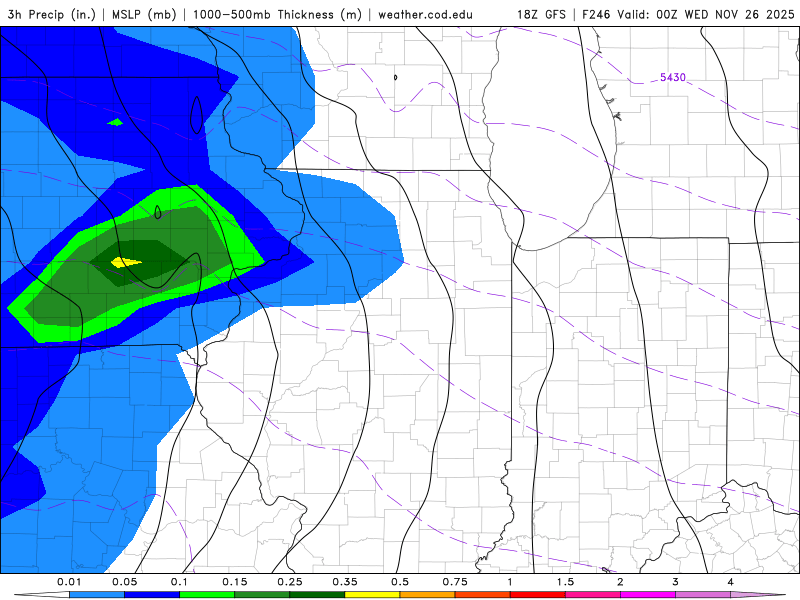Click the '0.25' colorbar tick label
Screen dimensions: 800x600
pos(290,582)
